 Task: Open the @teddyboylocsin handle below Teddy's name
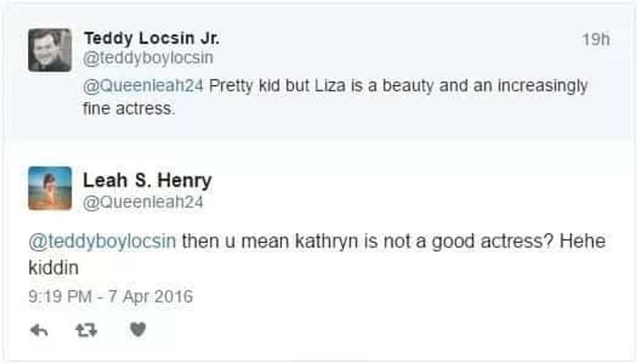click(x=149, y=58)
